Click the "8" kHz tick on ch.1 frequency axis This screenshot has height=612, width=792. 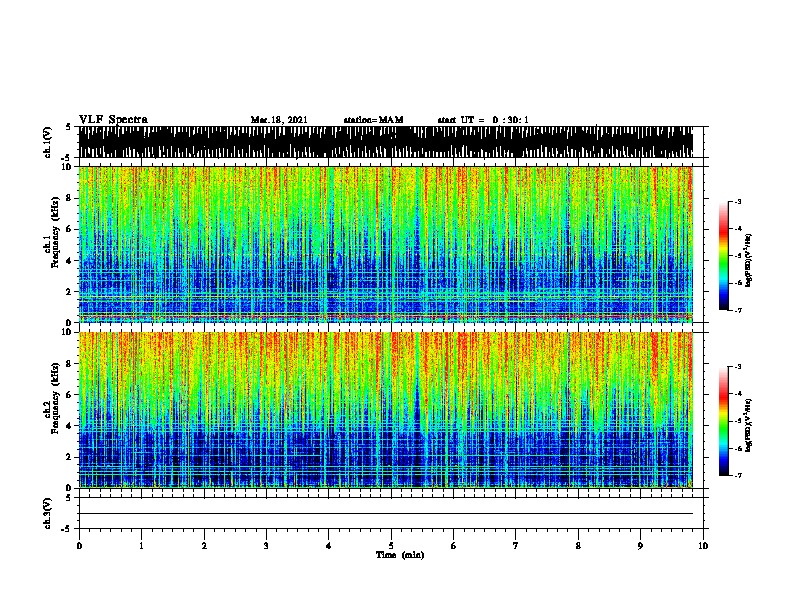point(69,198)
